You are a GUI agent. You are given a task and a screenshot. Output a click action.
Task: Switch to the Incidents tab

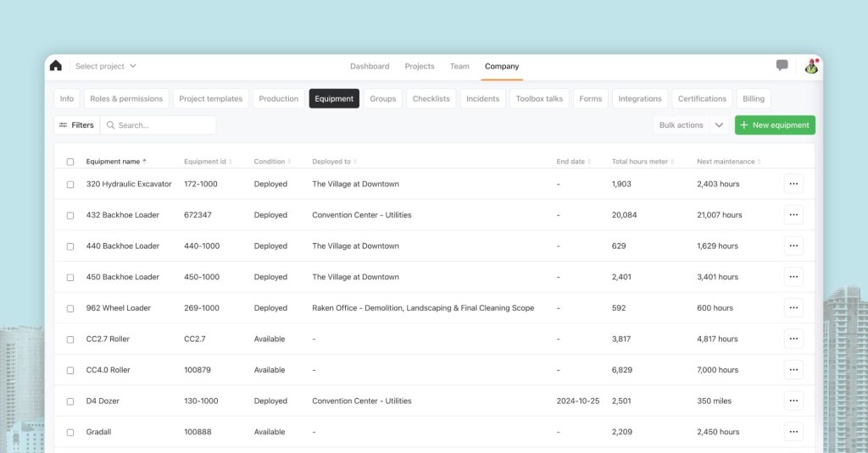click(x=482, y=99)
